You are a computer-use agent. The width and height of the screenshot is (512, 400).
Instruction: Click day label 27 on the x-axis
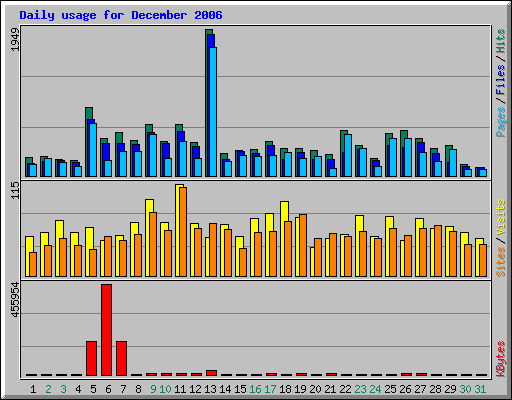(420, 389)
